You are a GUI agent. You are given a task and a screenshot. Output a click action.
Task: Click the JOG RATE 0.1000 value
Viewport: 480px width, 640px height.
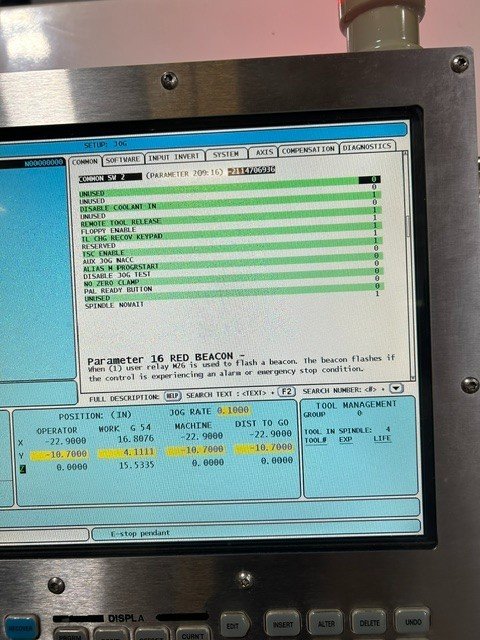[233, 410]
